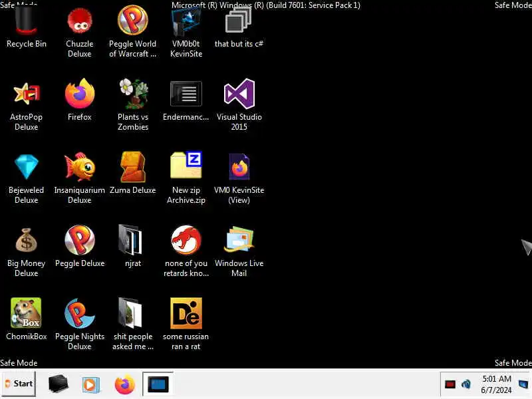
Task: Launch Windows Media Player from taskbar
Action: [90, 384]
